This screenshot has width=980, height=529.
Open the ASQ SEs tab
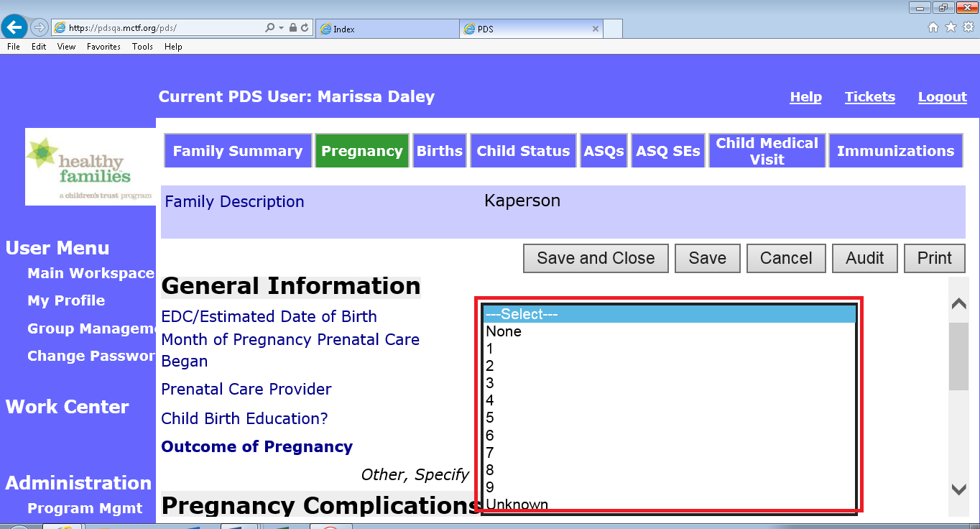point(668,151)
